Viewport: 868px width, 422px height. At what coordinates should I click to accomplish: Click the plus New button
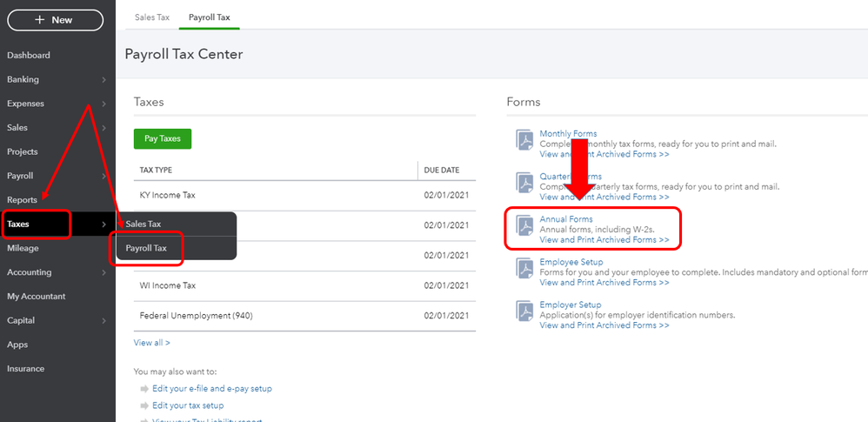tap(54, 20)
